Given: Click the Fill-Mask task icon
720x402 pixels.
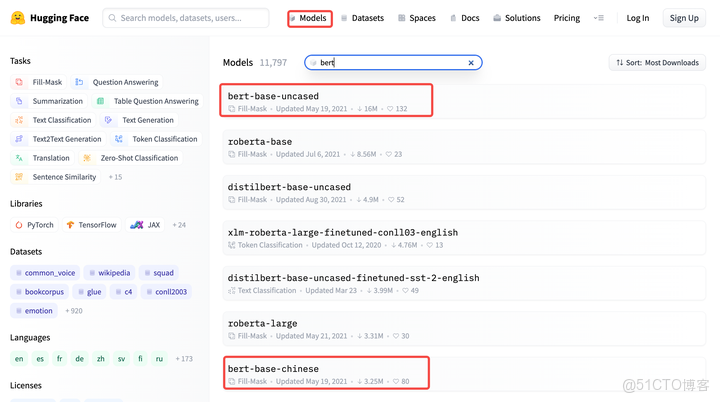Looking at the screenshot, I should [x=19, y=82].
